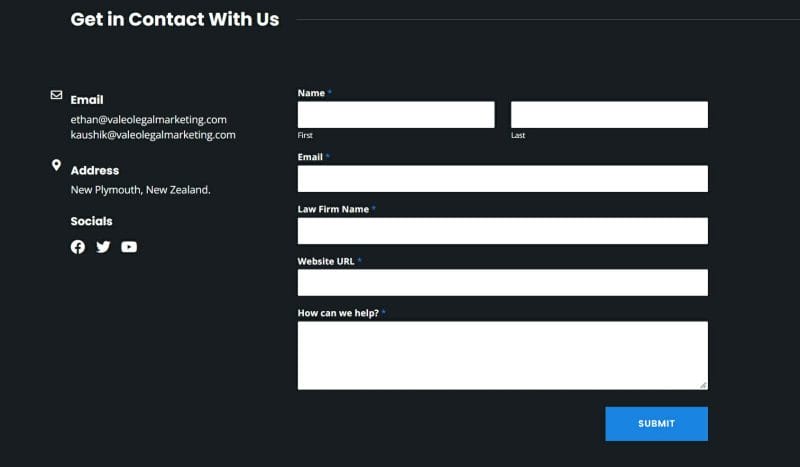Focus the Last name input field
The image size is (800, 467).
coord(609,114)
